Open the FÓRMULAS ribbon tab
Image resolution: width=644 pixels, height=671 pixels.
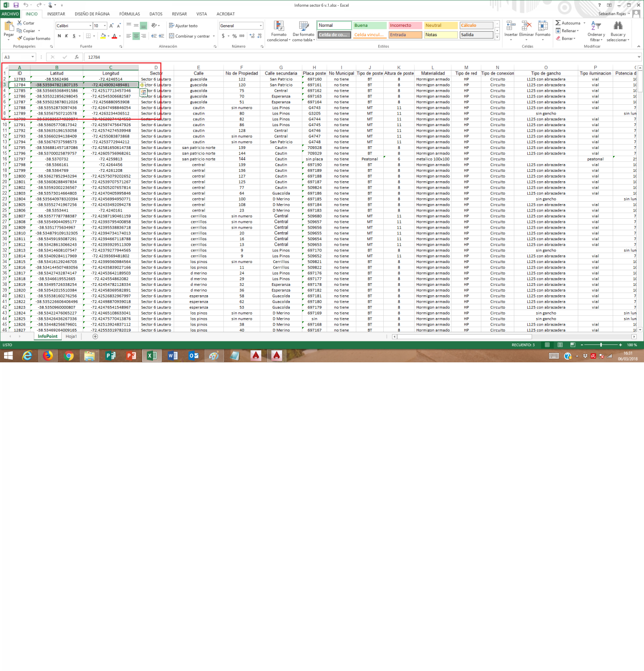click(x=130, y=14)
